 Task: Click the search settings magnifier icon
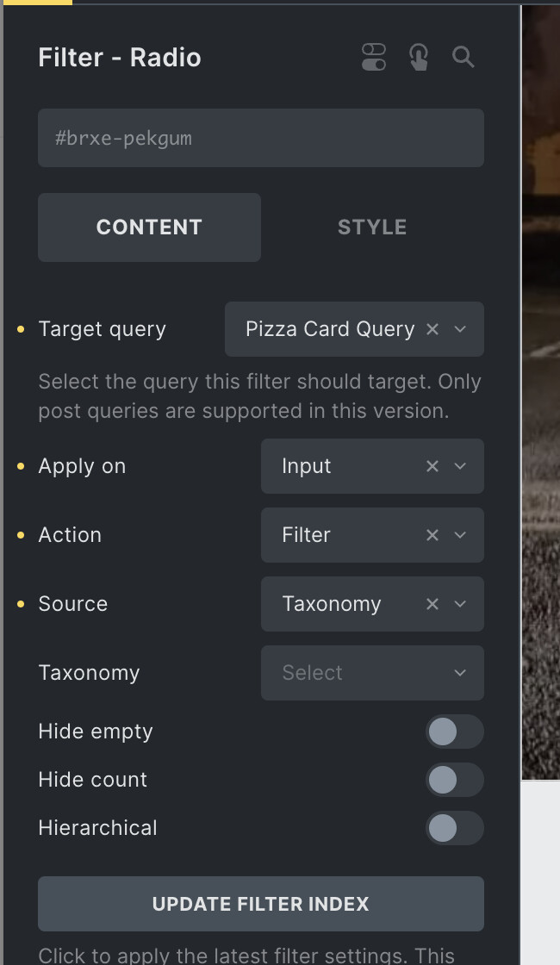(x=463, y=57)
